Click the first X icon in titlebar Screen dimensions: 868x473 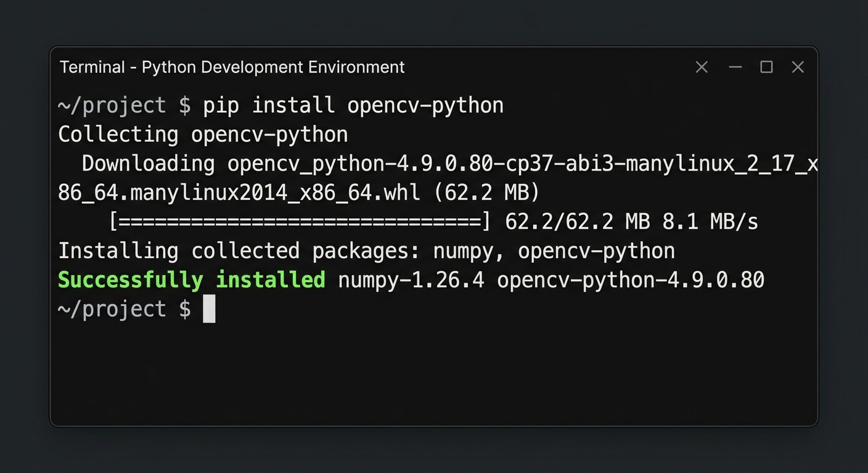pos(702,67)
